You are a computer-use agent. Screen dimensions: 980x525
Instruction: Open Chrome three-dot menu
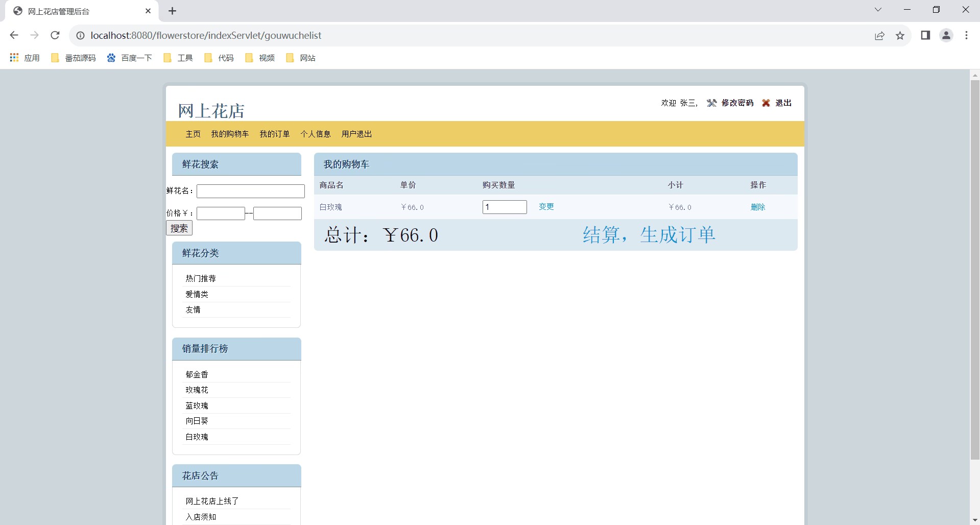[966, 35]
